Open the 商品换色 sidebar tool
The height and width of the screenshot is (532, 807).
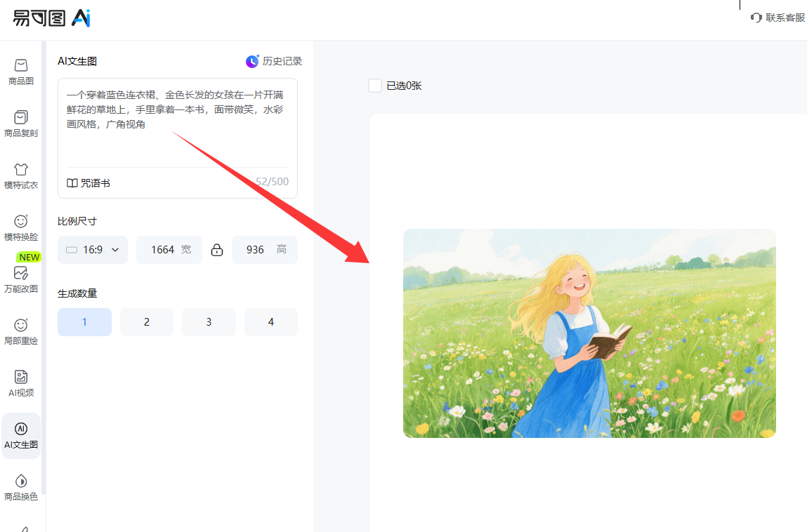point(21,488)
